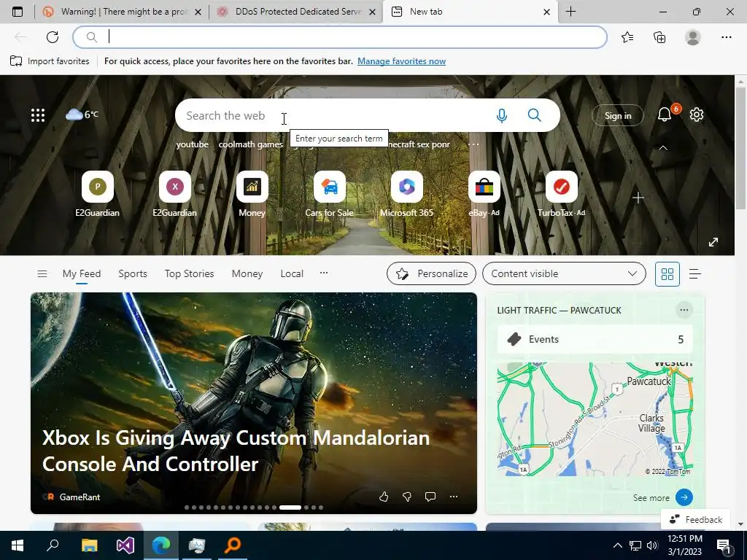The width and height of the screenshot is (747, 560).
Task: Open the Pawcatuck traffic map
Action: pos(595,419)
